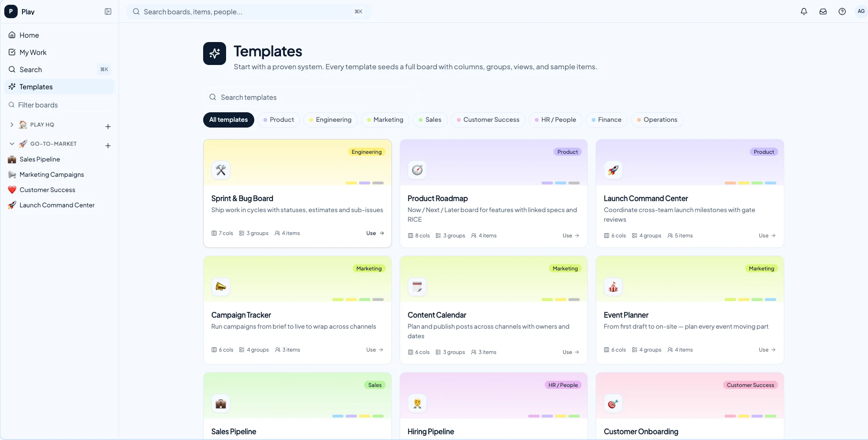This screenshot has height=440, width=868.
Task: Add a board to GO-TO-MARKET with plus
Action: (x=108, y=146)
